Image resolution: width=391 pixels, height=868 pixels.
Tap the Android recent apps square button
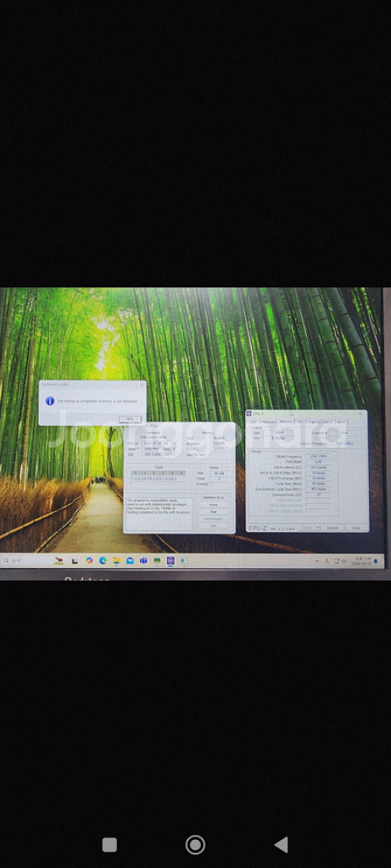pos(109,844)
